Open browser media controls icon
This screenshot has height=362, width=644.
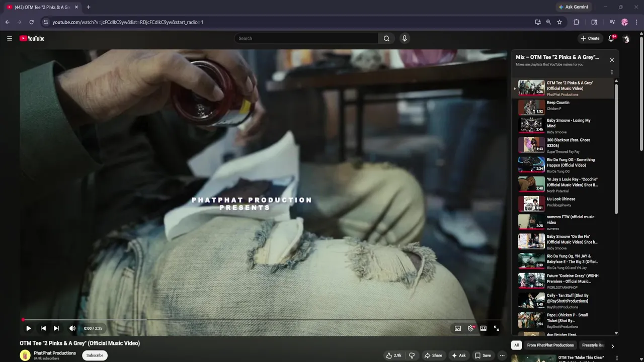tap(612, 22)
